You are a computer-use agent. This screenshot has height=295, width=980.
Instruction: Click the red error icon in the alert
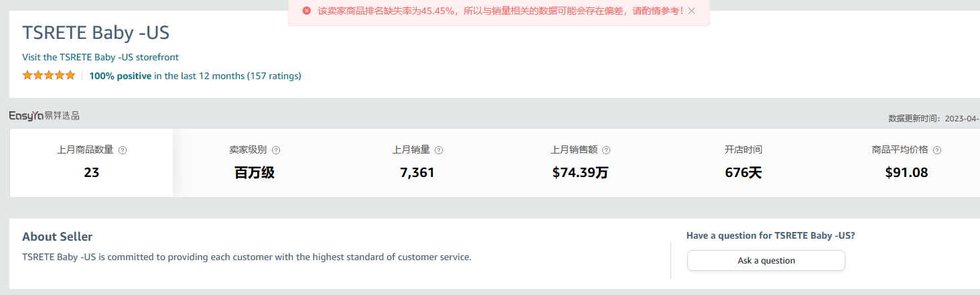click(307, 11)
